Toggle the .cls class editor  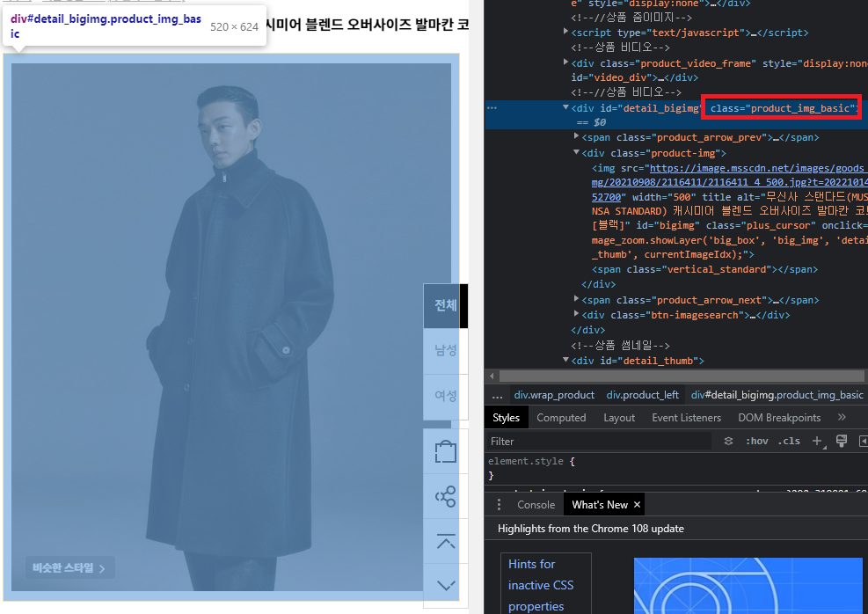click(789, 442)
